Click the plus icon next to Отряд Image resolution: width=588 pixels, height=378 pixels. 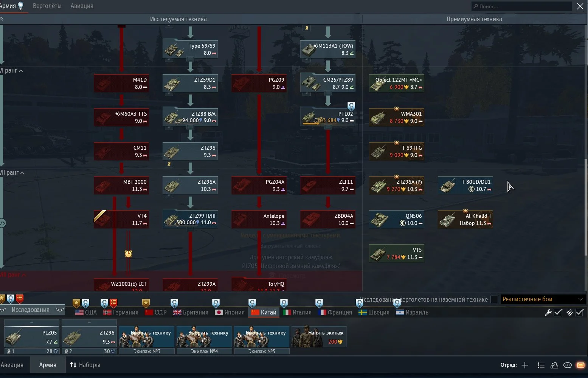(525, 365)
